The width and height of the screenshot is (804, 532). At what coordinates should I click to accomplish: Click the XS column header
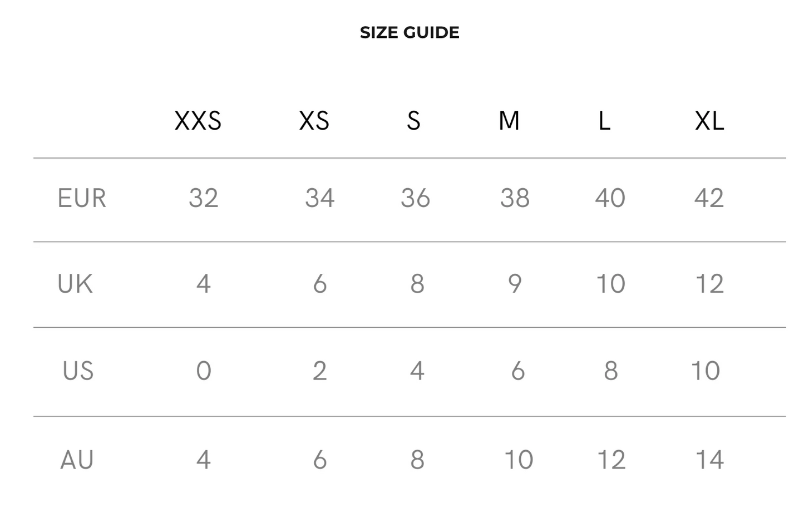coord(314,121)
